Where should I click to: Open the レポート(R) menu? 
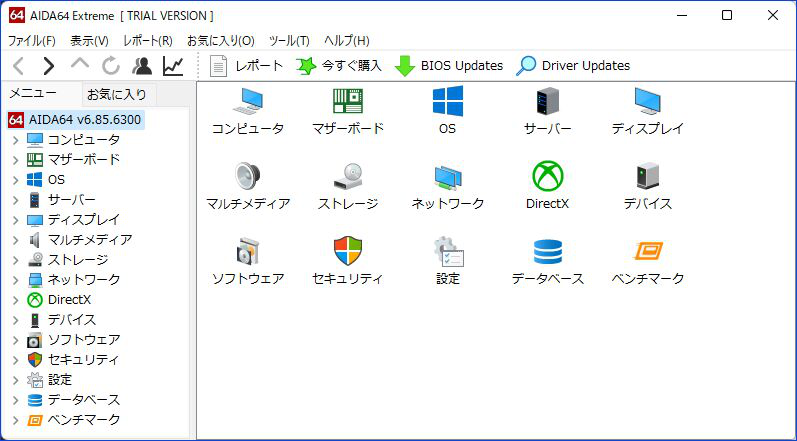pos(148,41)
